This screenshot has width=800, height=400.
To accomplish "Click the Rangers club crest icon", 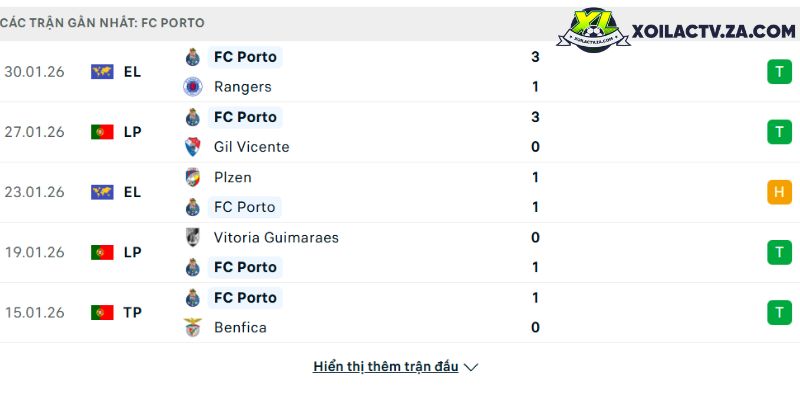I will 193,87.
